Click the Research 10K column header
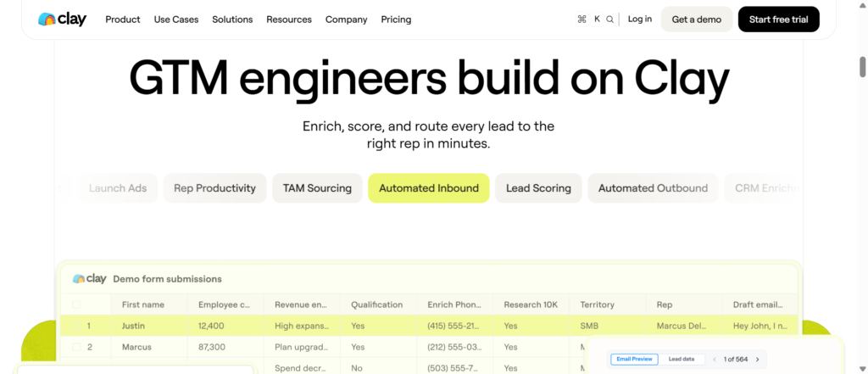868x374 pixels. click(531, 304)
